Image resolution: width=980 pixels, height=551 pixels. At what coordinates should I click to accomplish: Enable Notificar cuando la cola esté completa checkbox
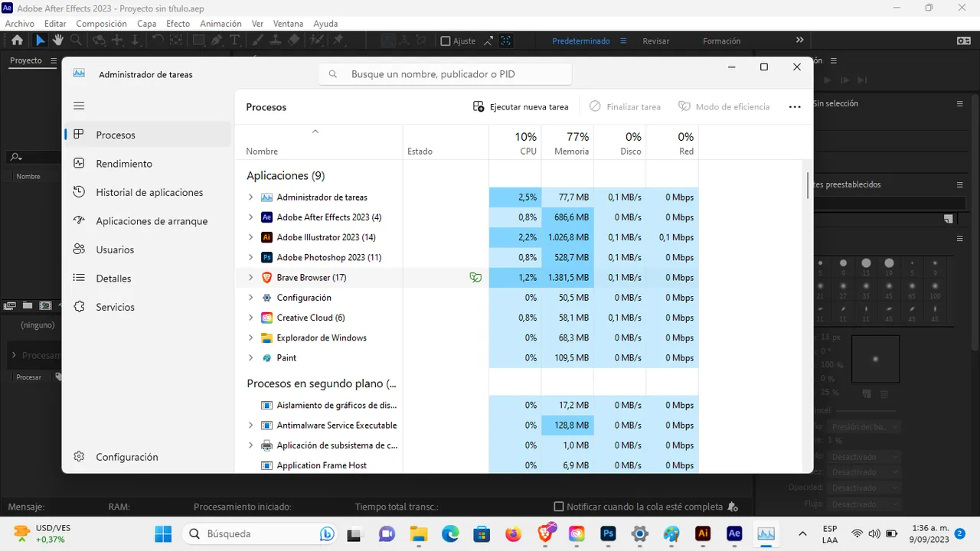pos(559,507)
